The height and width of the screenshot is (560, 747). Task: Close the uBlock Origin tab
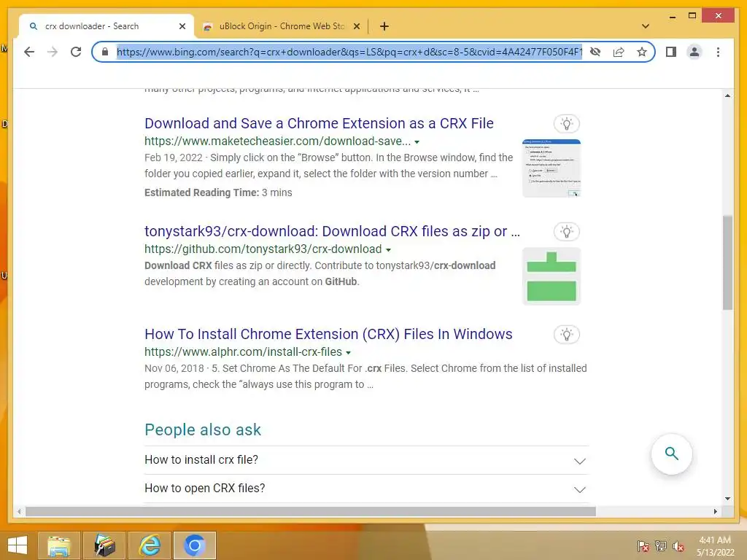coord(356,26)
